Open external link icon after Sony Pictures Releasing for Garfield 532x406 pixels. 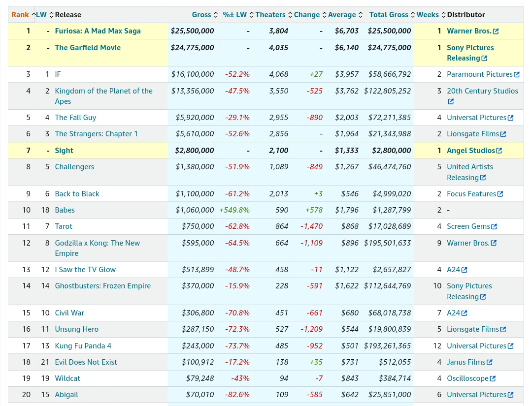pos(484,58)
